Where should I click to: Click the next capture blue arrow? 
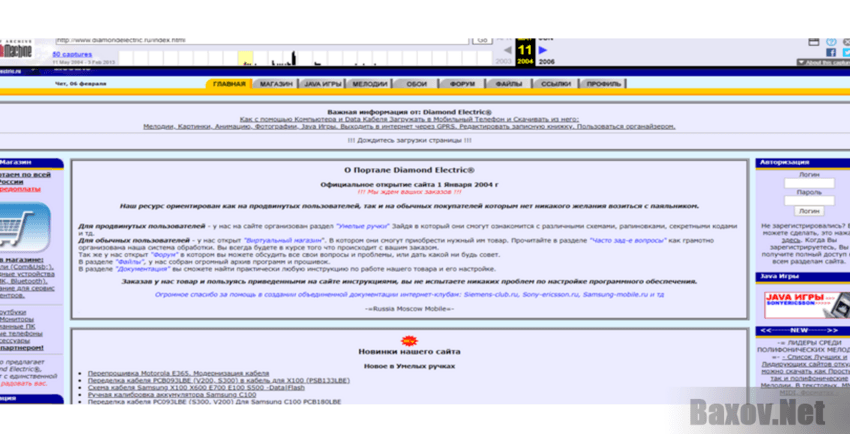tap(544, 48)
